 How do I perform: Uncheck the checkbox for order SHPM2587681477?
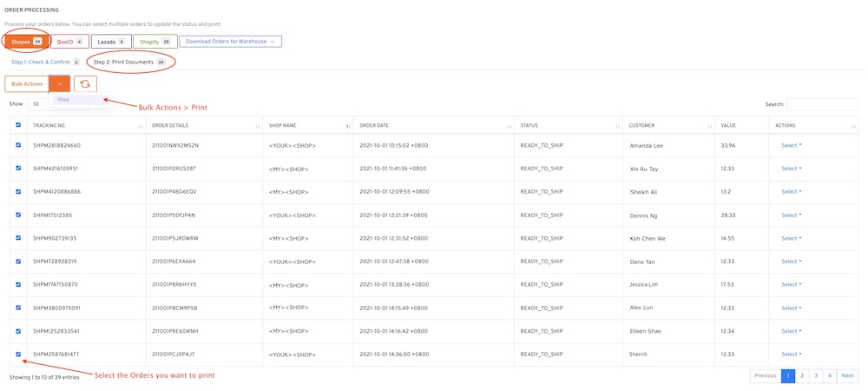click(19, 354)
